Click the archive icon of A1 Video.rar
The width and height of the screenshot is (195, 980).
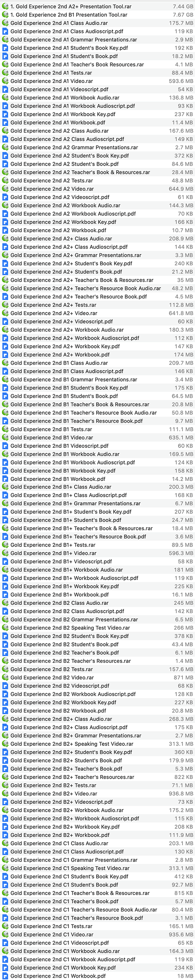(x=5, y=81)
